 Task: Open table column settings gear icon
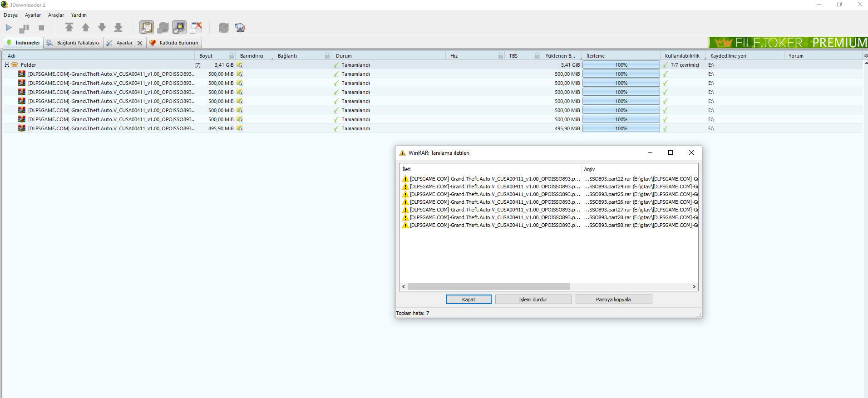865,56
